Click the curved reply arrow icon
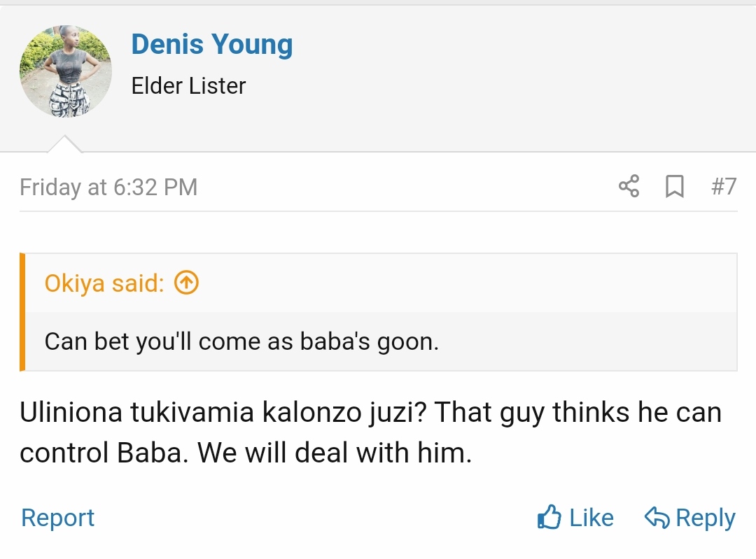756x559 pixels. [x=657, y=518]
